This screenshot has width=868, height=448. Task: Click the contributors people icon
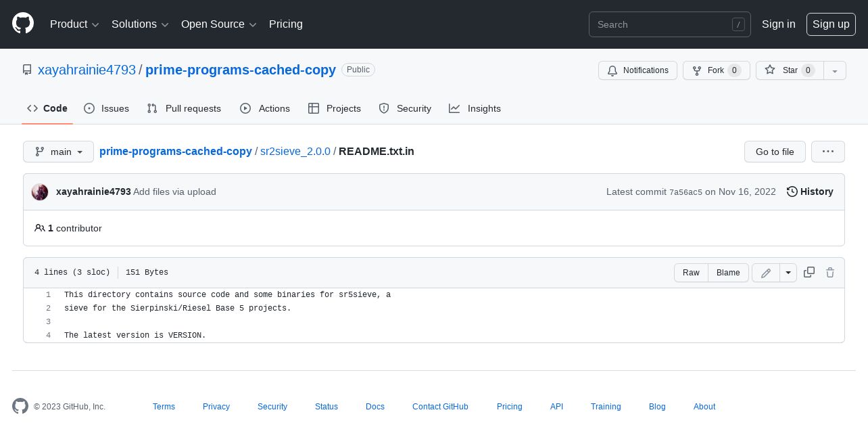click(x=40, y=228)
